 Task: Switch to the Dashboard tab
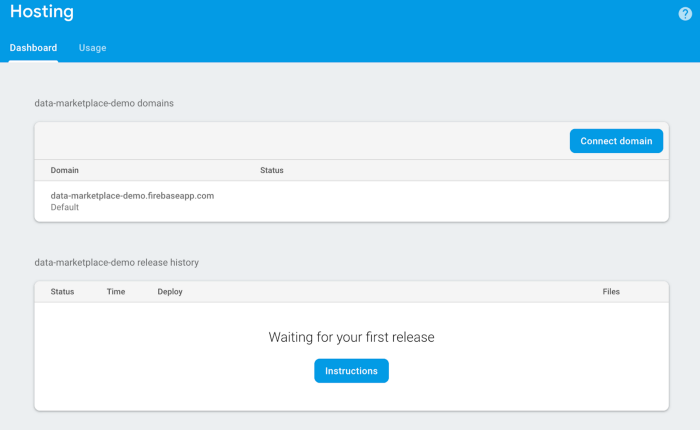33,48
